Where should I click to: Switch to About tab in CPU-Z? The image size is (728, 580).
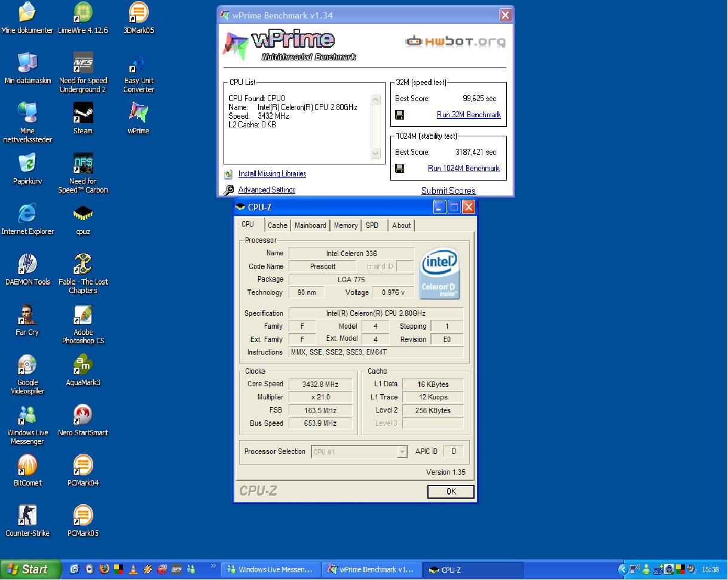(x=401, y=225)
